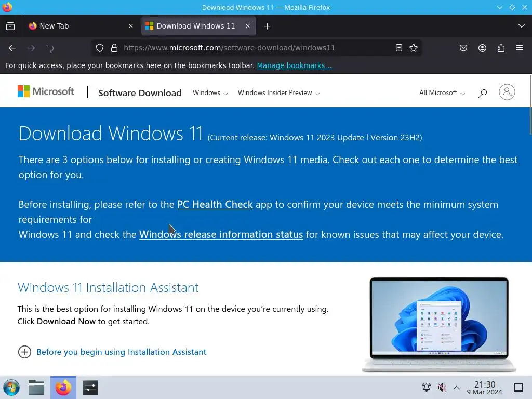Image resolution: width=532 pixels, height=399 pixels.
Task: Switch to the New Tab tab
Action: [82, 26]
